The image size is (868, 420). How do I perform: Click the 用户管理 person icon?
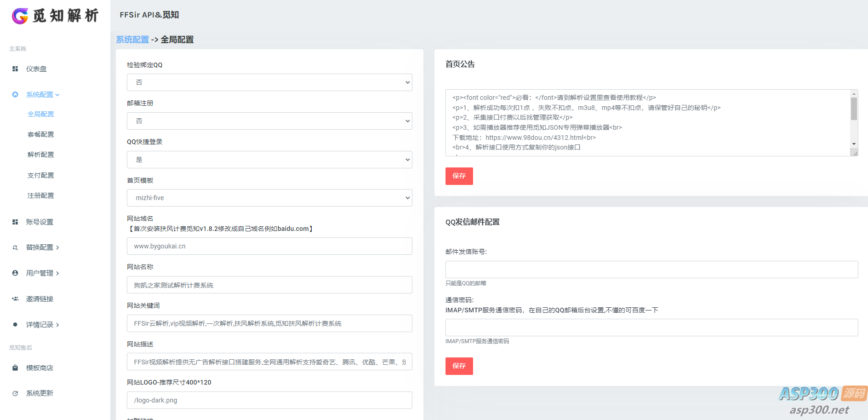(15, 273)
